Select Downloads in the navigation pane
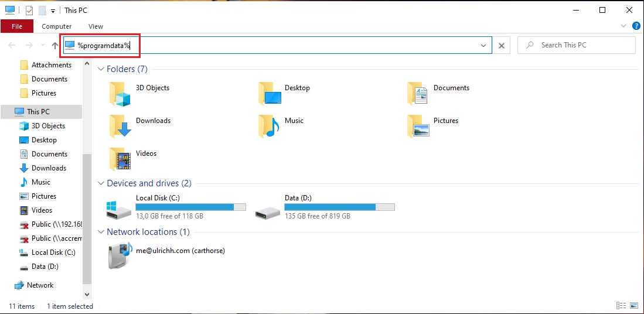This screenshot has width=644, height=314. click(x=43, y=168)
